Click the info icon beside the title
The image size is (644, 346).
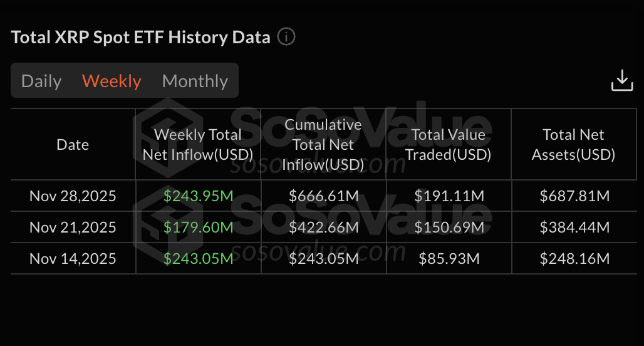click(286, 37)
